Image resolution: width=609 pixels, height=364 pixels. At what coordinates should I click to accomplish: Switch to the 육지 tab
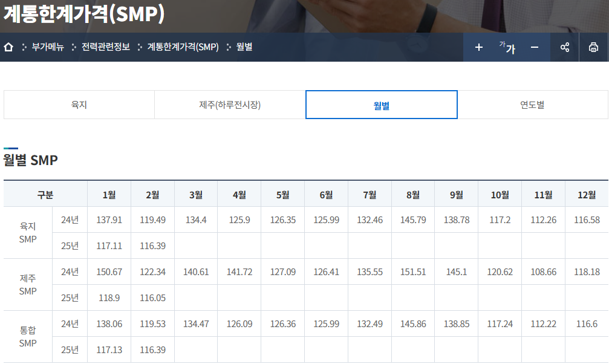79,105
